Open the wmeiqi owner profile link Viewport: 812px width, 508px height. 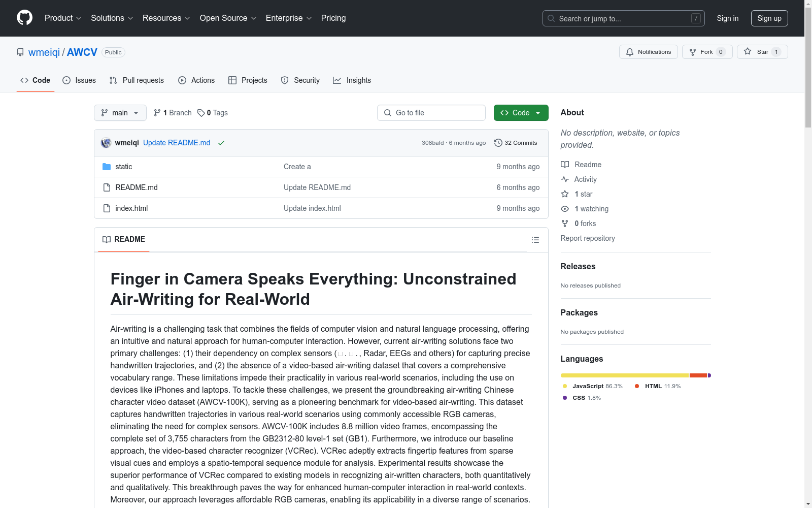click(x=44, y=52)
